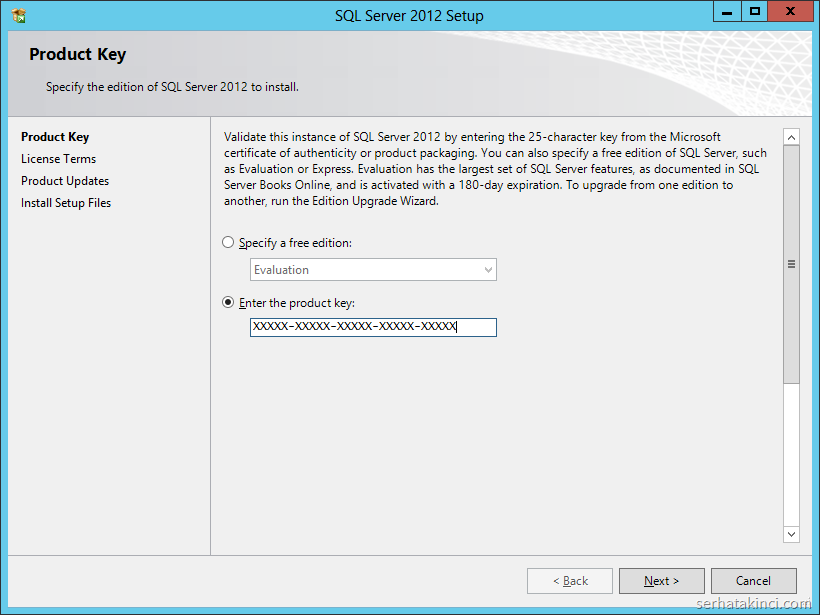Select the 'Enter the product key' radio button
820x615 pixels.
coord(228,303)
